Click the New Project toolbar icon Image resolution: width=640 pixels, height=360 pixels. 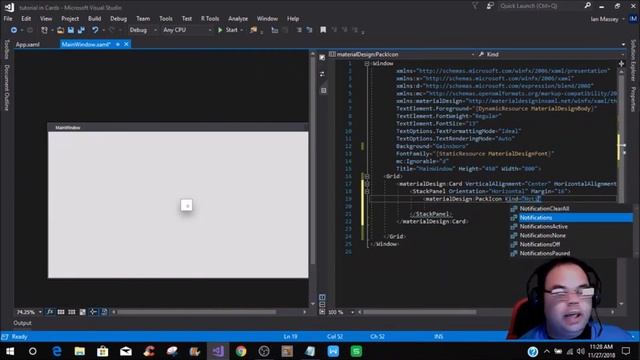[x=44, y=30]
